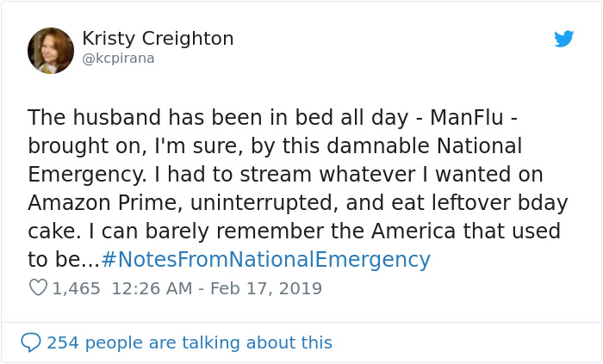Screen dimensions: 603x364
Task: Open the @kcpirana handle link
Action: (117, 59)
